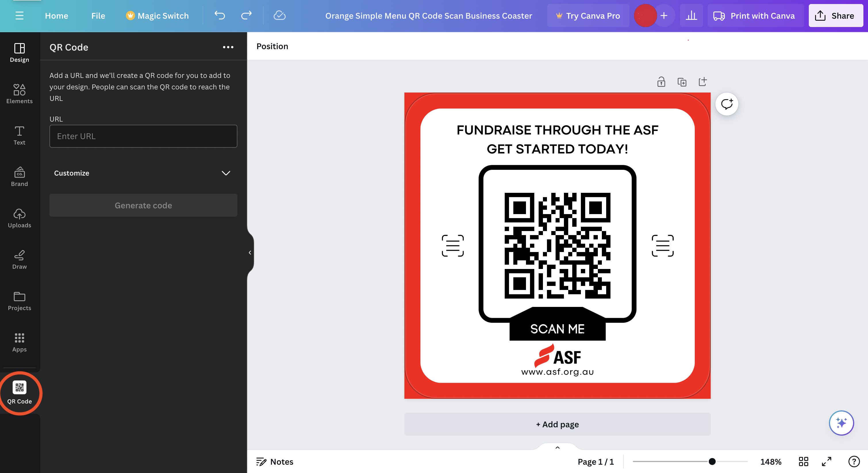
Task: Open Notes
Action: click(275, 462)
